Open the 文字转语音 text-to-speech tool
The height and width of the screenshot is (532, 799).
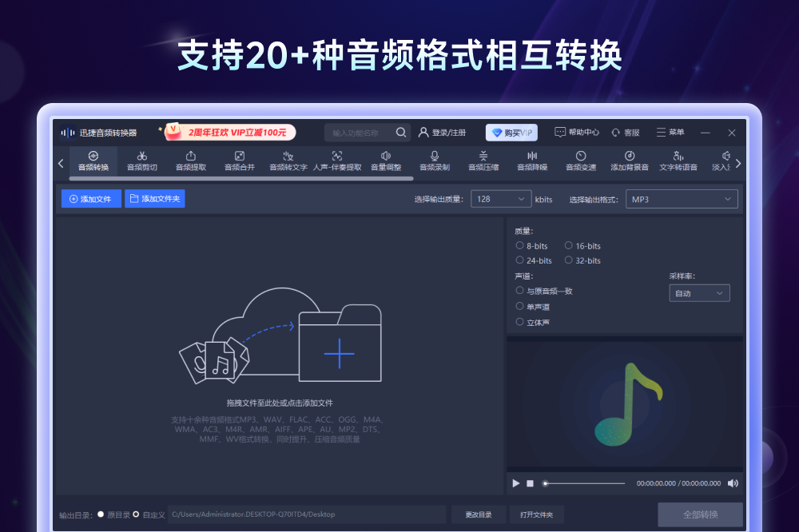click(678, 161)
